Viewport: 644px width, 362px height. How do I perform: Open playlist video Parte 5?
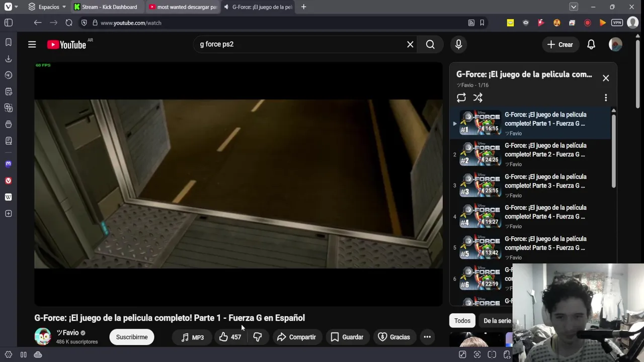click(530, 248)
